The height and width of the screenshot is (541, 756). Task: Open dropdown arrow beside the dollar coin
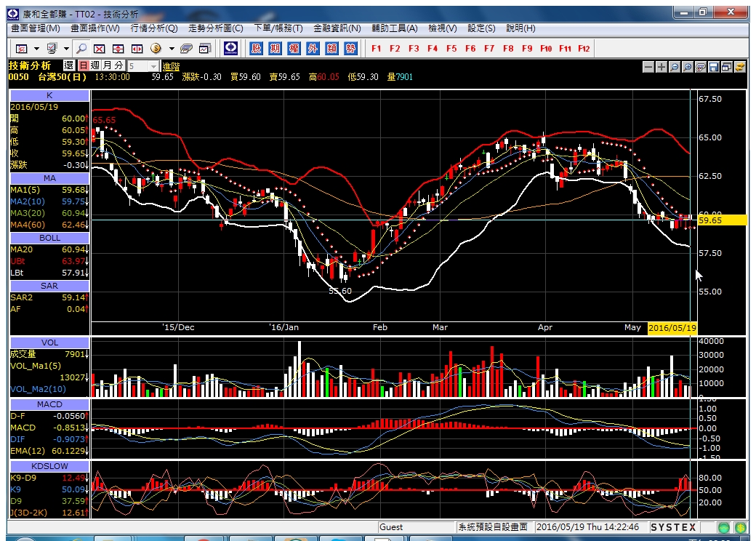coord(171,49)
